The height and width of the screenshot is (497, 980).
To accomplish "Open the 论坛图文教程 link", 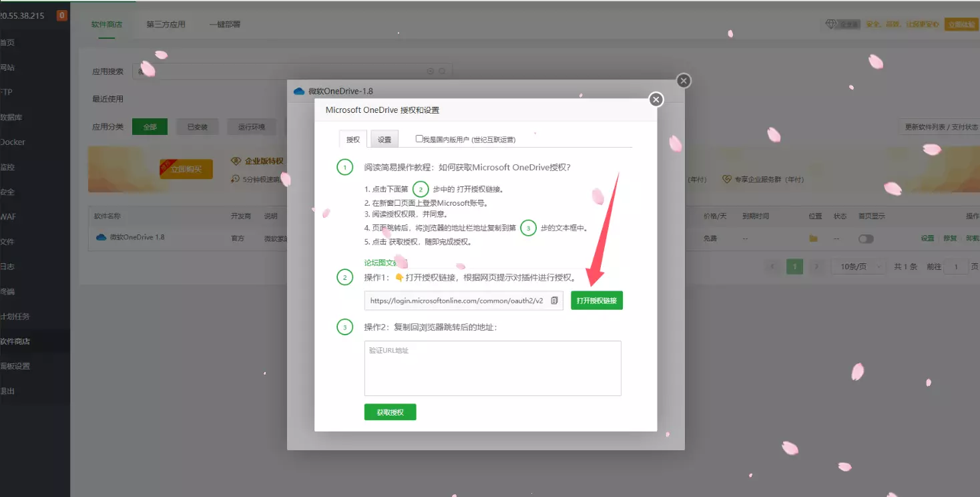I will coord(385,263).
